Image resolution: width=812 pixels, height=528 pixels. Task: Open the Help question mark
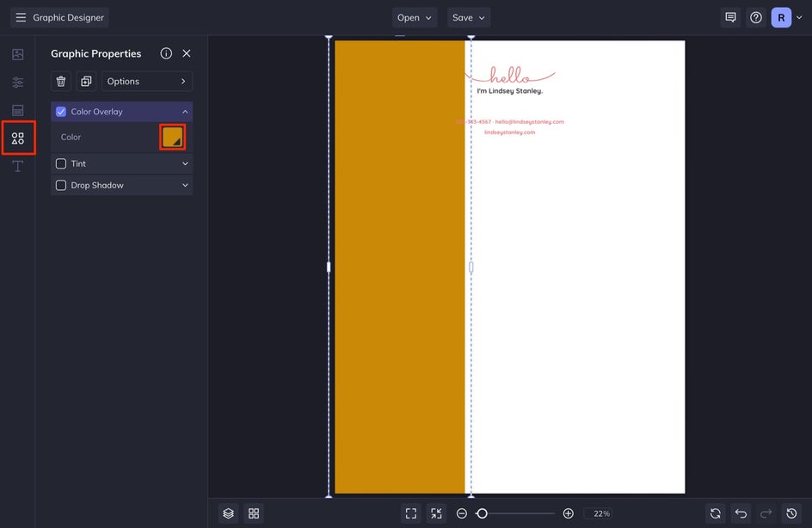756,17
